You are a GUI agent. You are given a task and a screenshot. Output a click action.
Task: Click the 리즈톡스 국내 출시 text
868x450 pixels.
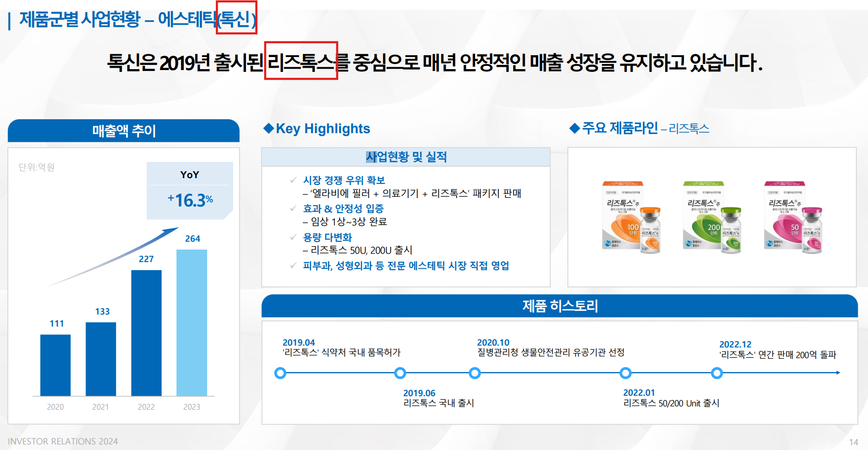click(x=439, y=403)
